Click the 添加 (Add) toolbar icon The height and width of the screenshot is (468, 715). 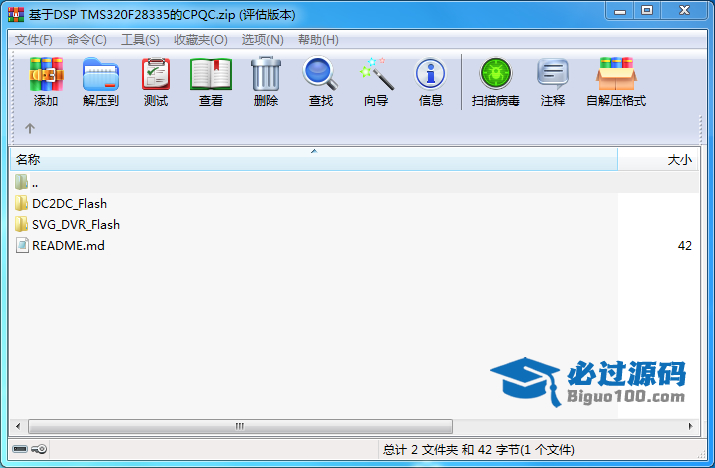click(46, 74)
